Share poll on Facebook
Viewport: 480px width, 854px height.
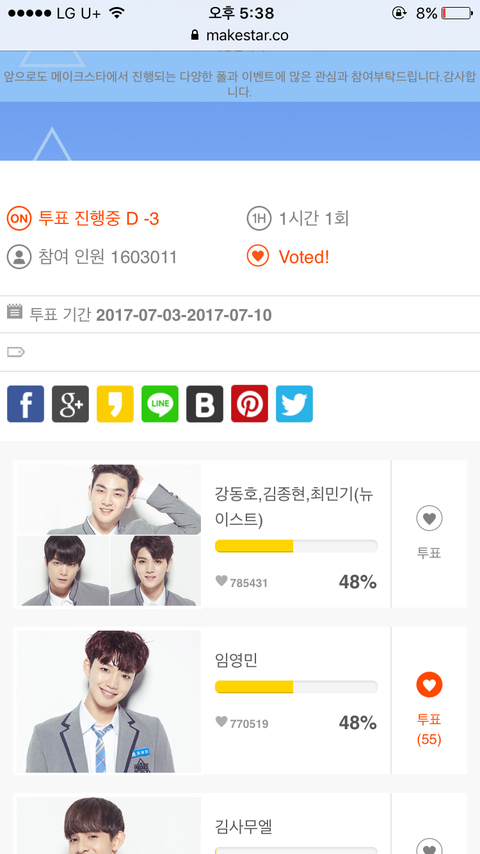(x=26, y=404)
